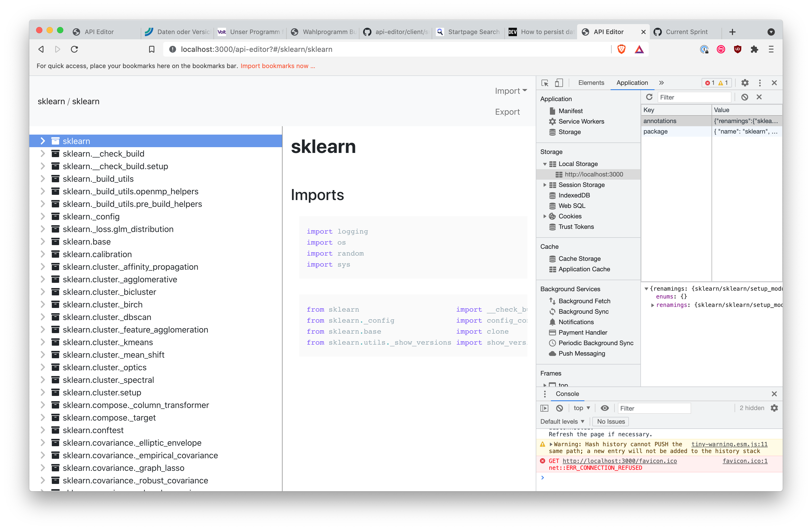812x530 pixels.
Task: Open the Import dropdown menu
Action: [511, 91]
